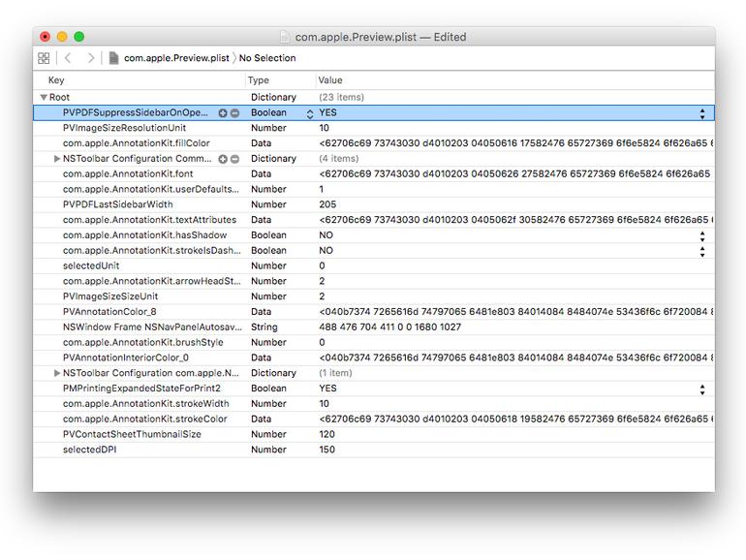Select AnnotationKit.strokeWidth key
Screen dimensions: 746x560
tap(145, 403)
